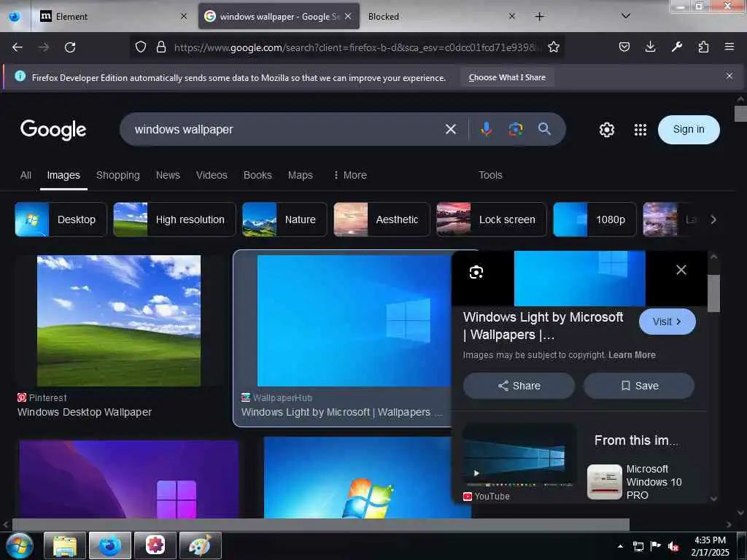The height and width of the screenshot is (560, 747).
Task: Open Paint from the taskbar
Action: (x=200, y=545)
